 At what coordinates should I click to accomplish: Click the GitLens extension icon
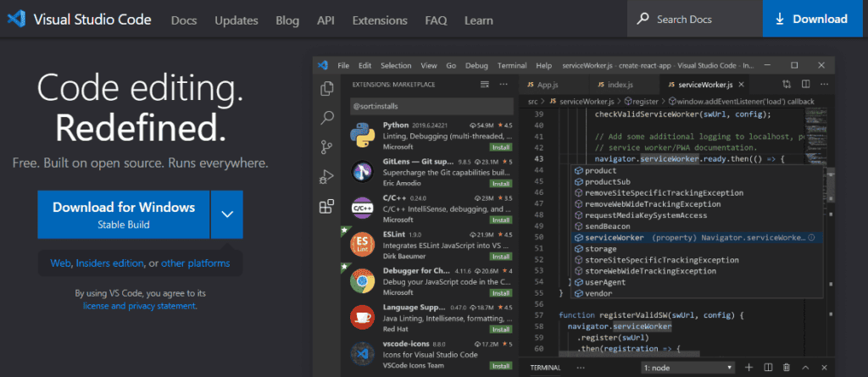pos(363,172)
